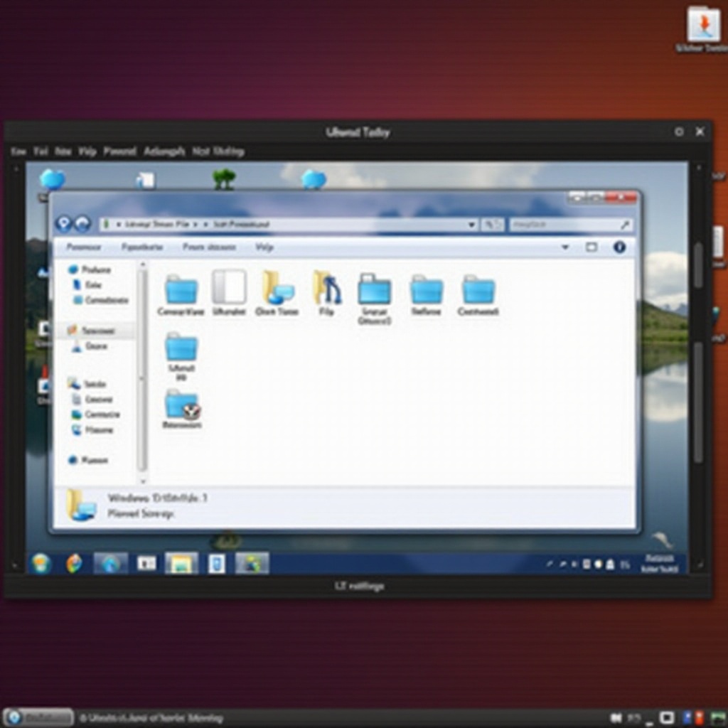Viewport: 728px width, 728px height.
Task: Click the first command button in Explorer toolbar
Action: pyautogui.click(x=83, y=247)
